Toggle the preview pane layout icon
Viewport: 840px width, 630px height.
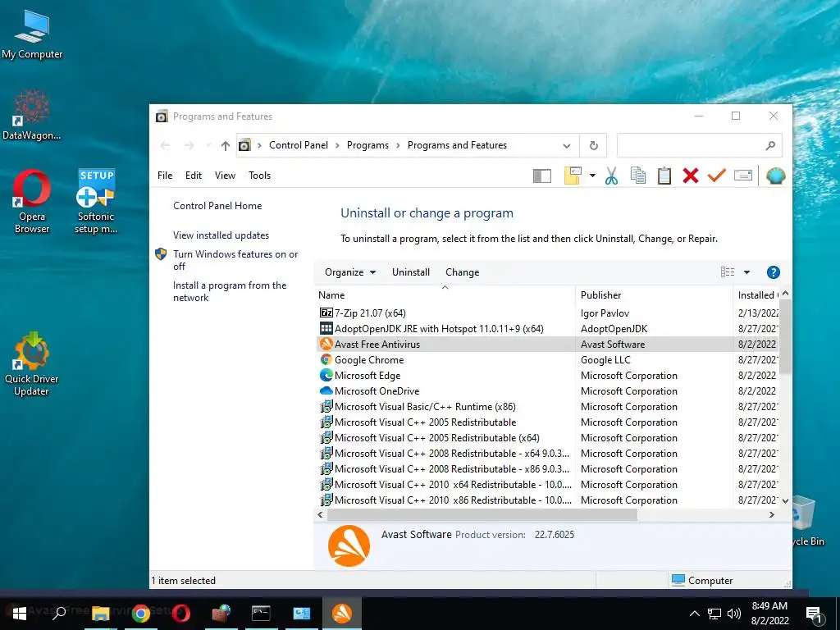click(x=542, y=176)
